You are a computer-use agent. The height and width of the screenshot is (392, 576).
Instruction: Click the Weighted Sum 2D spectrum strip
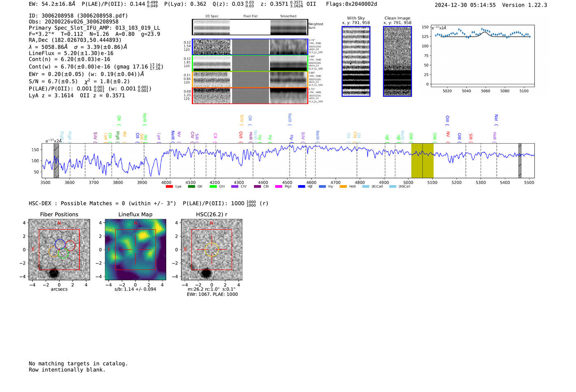pyautogui.click(x=250, y=27)
